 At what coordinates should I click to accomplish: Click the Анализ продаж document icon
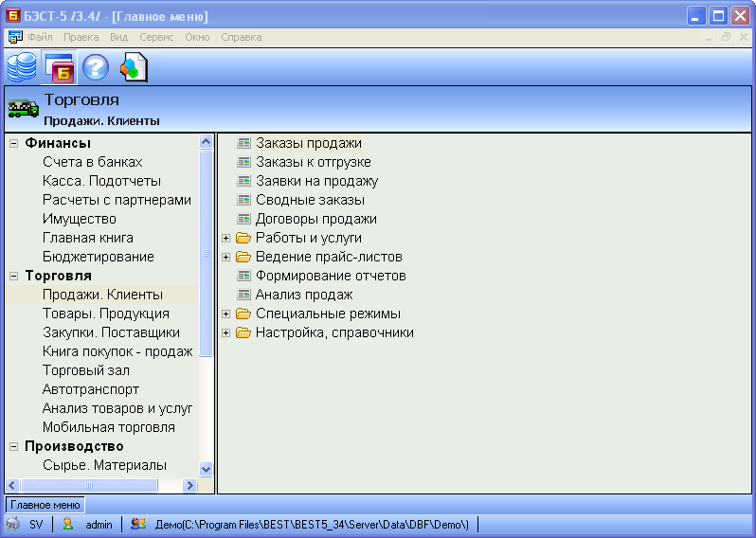243,295
